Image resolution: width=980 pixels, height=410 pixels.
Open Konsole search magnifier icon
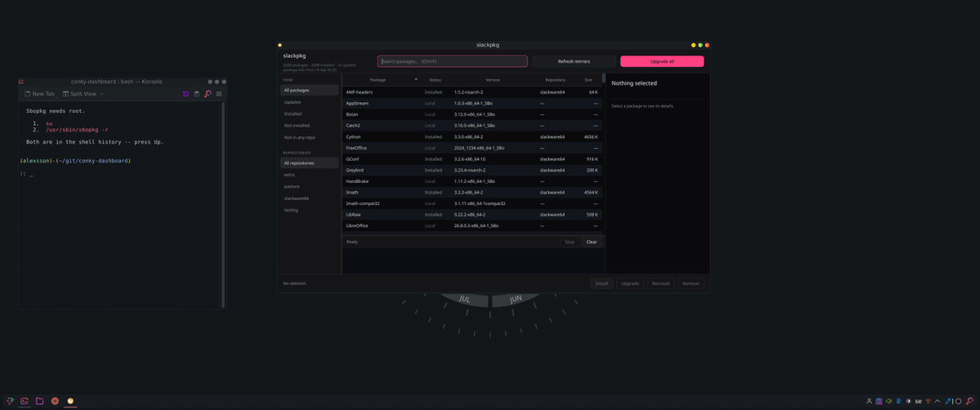tap(208, 94)
